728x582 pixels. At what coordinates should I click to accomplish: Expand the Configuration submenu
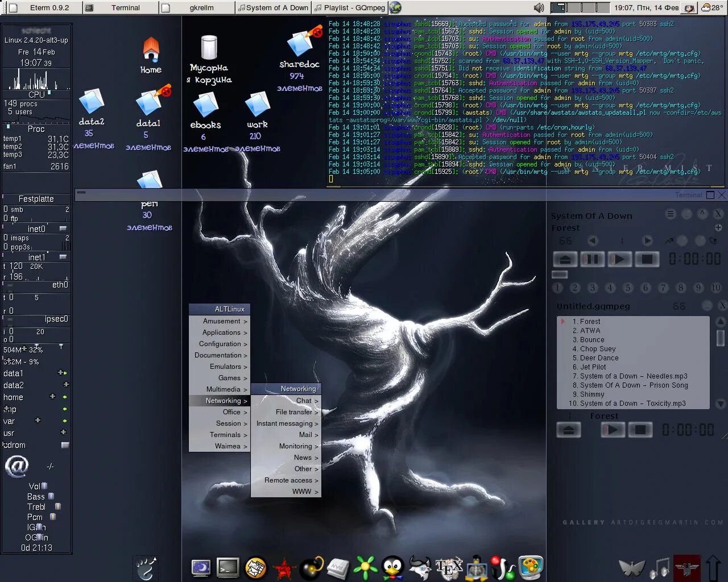click(220, 344)
